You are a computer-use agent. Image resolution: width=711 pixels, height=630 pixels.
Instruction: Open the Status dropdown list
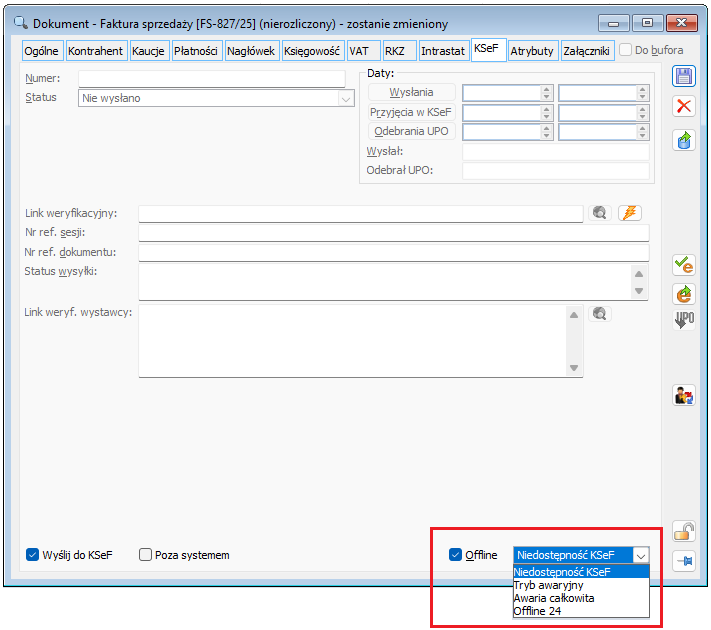pos(346,98)
